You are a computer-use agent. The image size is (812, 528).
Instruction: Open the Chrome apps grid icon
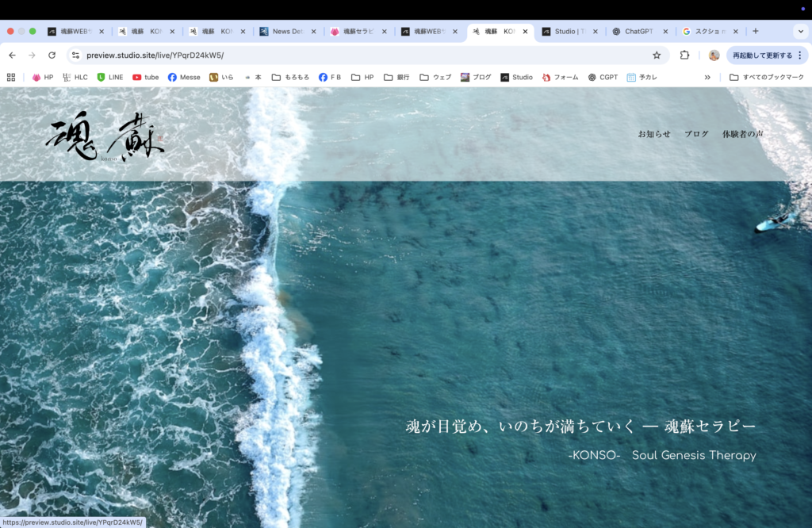point(11,78)
